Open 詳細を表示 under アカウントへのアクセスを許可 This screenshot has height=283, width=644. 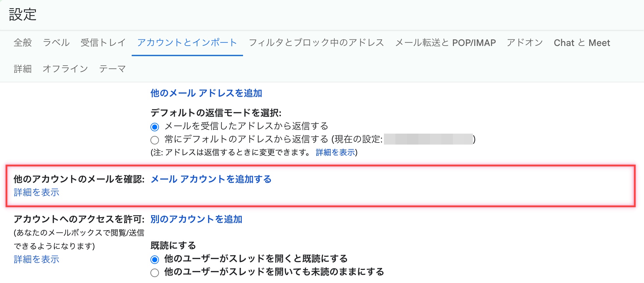[36, 259]
